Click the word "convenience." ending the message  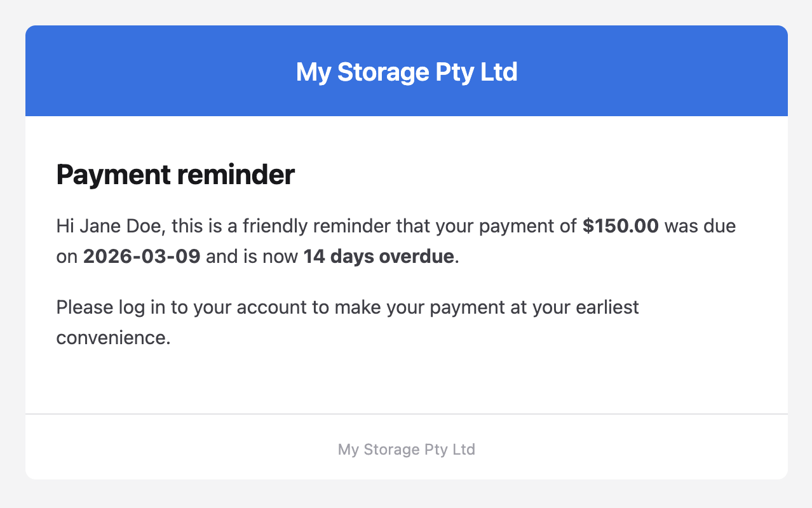pos(113,337)
